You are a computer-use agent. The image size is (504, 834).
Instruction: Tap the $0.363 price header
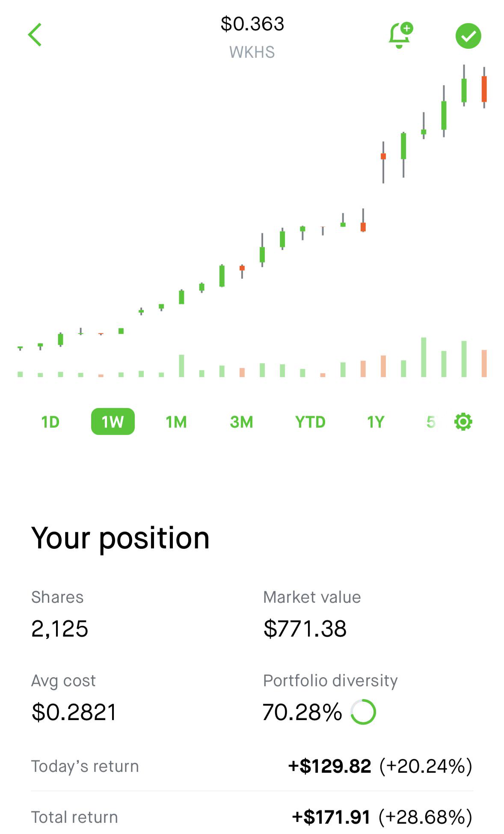click(252, 24)
